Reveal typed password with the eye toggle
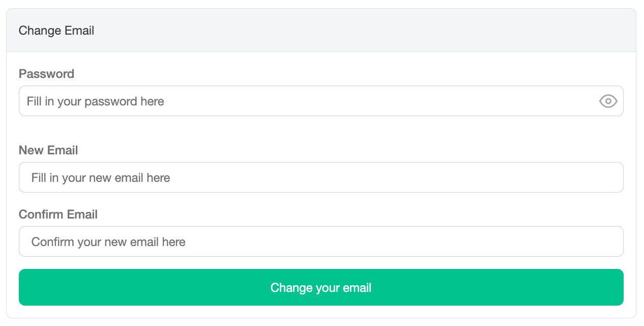Image resolution: width=644 pixels, height=326 pixels. coord(608,101)
